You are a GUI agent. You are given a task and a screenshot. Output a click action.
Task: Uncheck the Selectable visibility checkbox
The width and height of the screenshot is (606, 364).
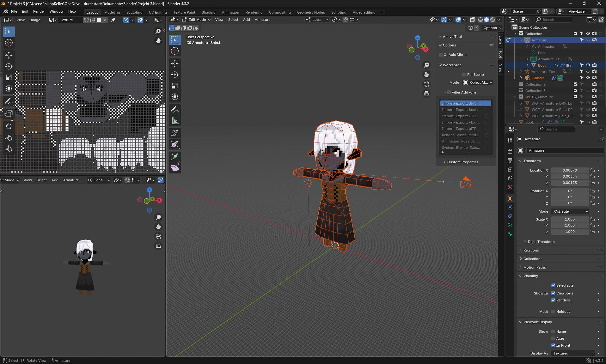[553, 285]
